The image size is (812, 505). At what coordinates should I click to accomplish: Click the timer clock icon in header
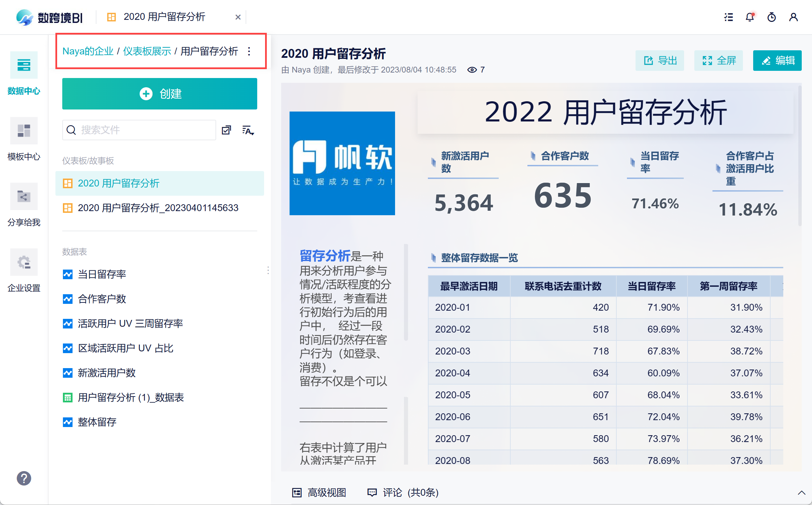click(772, 17)
